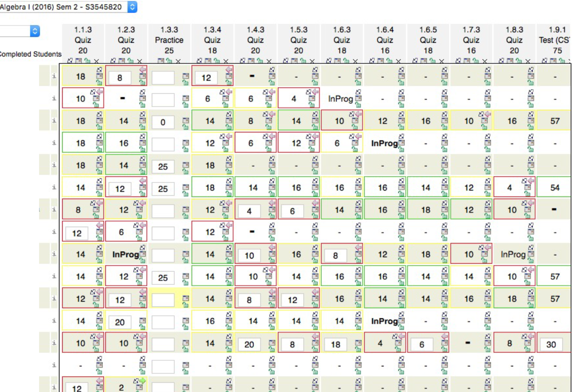The image size is (575, 392).
Task: Click the 1.3.3 Practice score field containing 0
Action: point(163,122)
